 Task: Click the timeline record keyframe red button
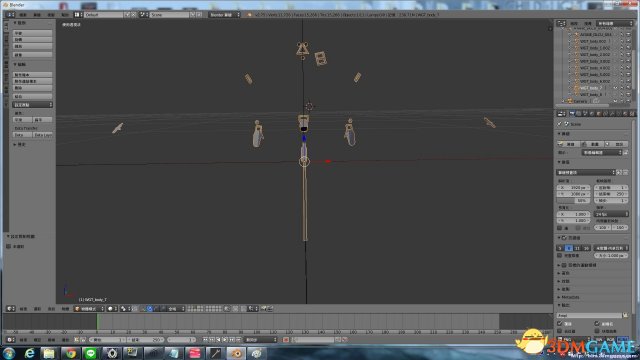(x=286, y=340)
